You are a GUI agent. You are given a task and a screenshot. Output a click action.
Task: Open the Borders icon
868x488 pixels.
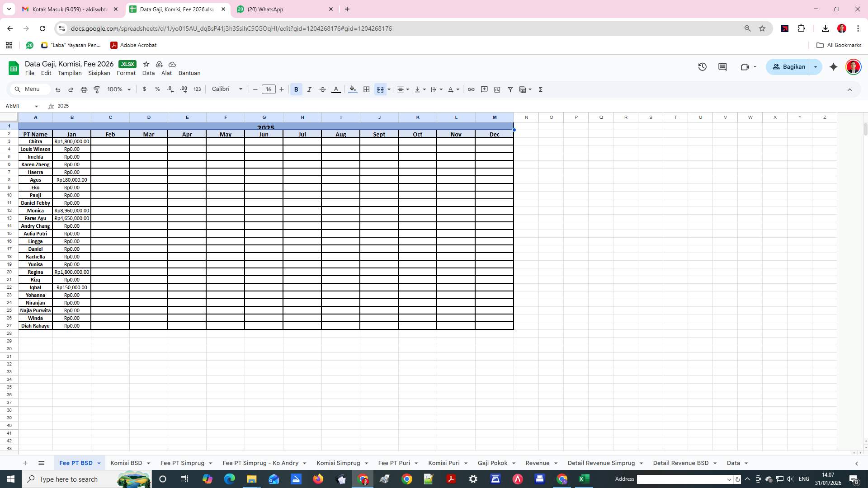tap(367, 89)
